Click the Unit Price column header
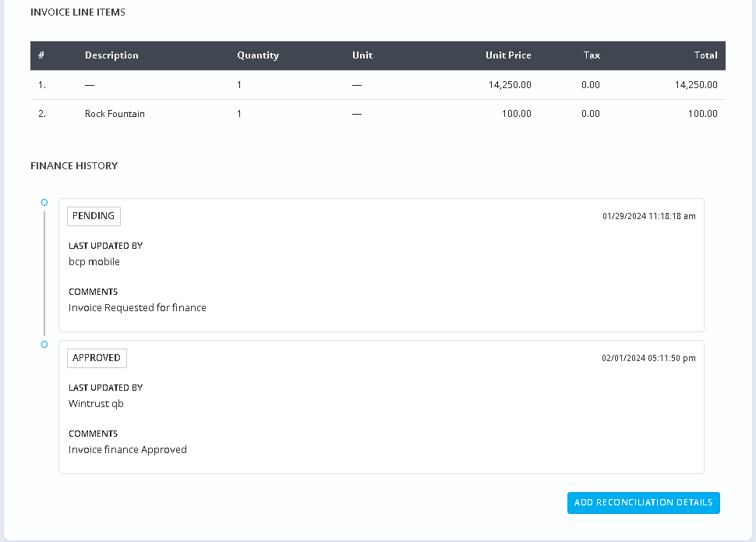Image resolution: width=756 pixels, height=542 pixels. coord(508,55)
